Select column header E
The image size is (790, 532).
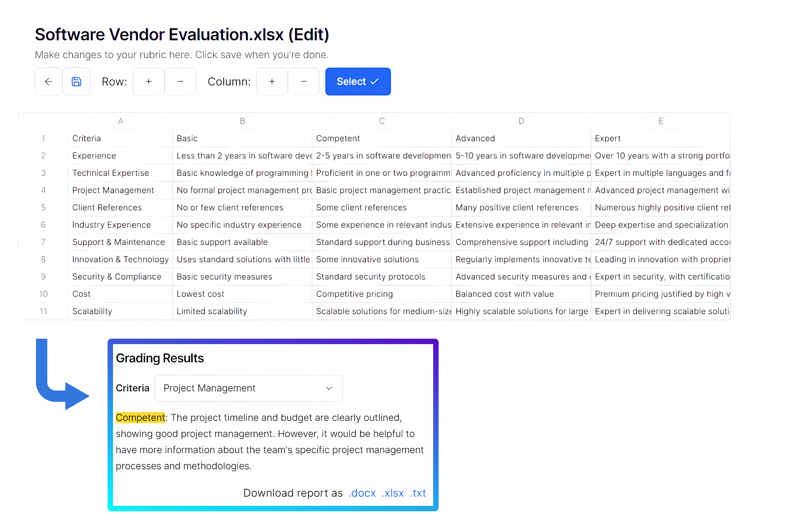pos(660,121)
